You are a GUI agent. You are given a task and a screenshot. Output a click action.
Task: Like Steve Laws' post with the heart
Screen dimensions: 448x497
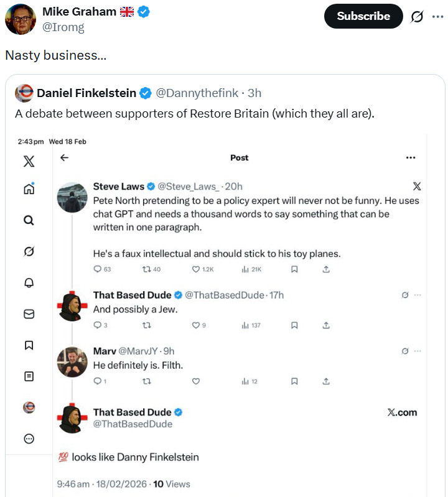point(196,269)
